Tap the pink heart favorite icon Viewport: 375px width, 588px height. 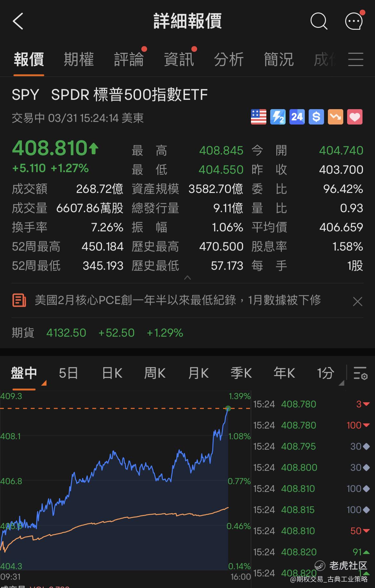coord(354,117)
